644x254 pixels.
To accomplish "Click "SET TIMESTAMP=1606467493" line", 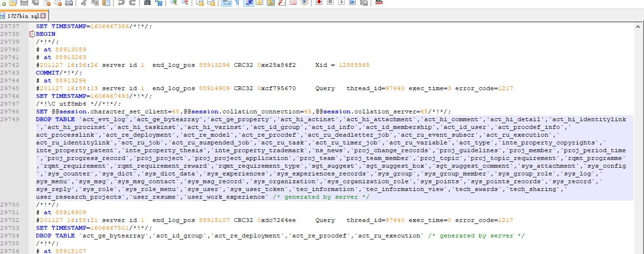I will coord(94,96).
